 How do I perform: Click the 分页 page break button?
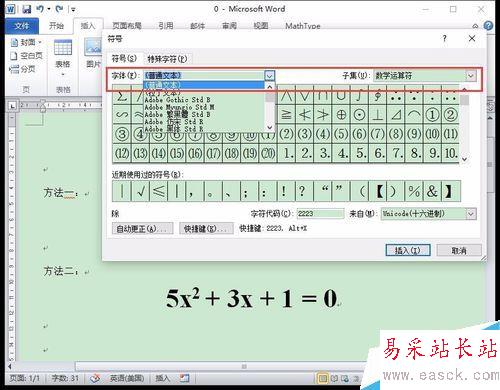23,69
